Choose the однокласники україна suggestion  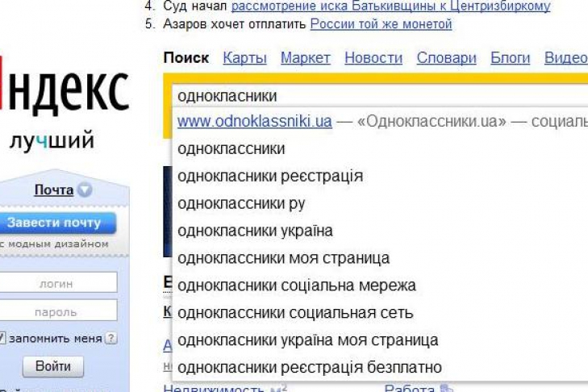(255, 231)
